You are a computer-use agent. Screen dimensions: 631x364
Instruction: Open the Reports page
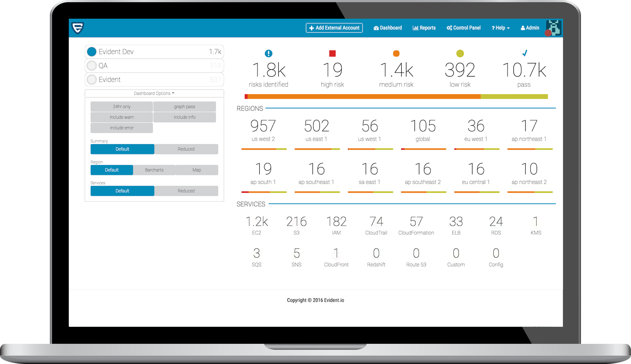point(424,28)
